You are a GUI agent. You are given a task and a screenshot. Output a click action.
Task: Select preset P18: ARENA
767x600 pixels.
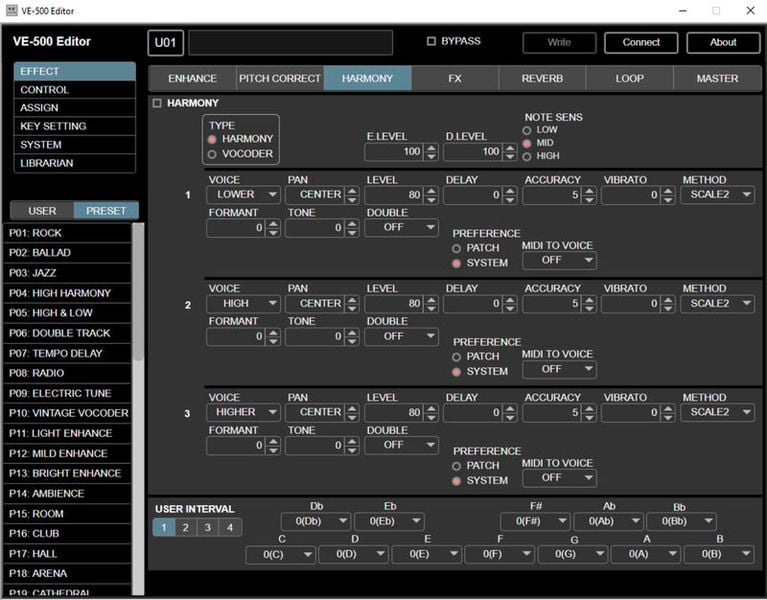(x=67, y=574)
